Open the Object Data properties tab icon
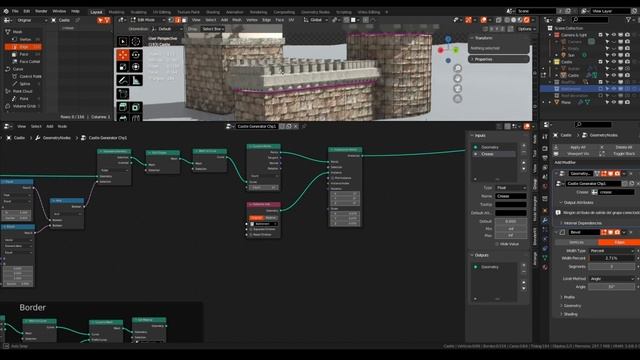 point(545,258)
